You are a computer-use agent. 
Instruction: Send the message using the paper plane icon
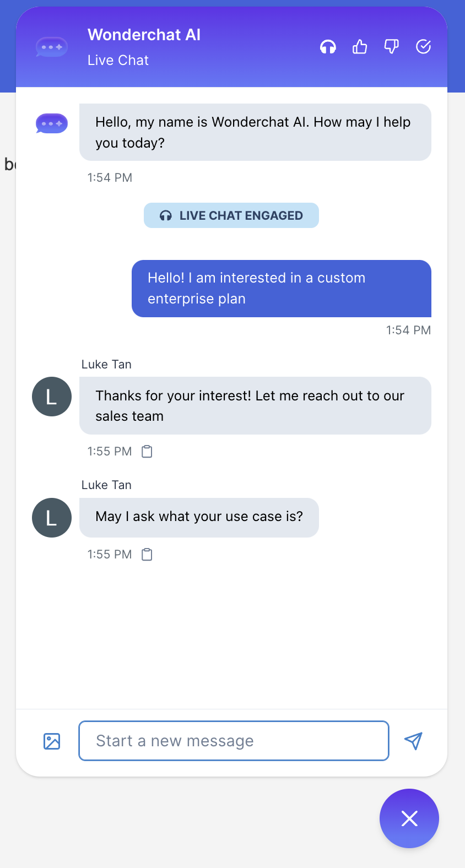414,741
